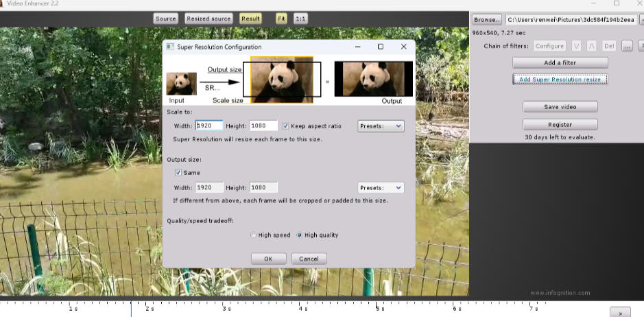Image resolution: width=644 pixels, height=317 pixels.
Task: Click the Save video button
Action: click(560, 107)
